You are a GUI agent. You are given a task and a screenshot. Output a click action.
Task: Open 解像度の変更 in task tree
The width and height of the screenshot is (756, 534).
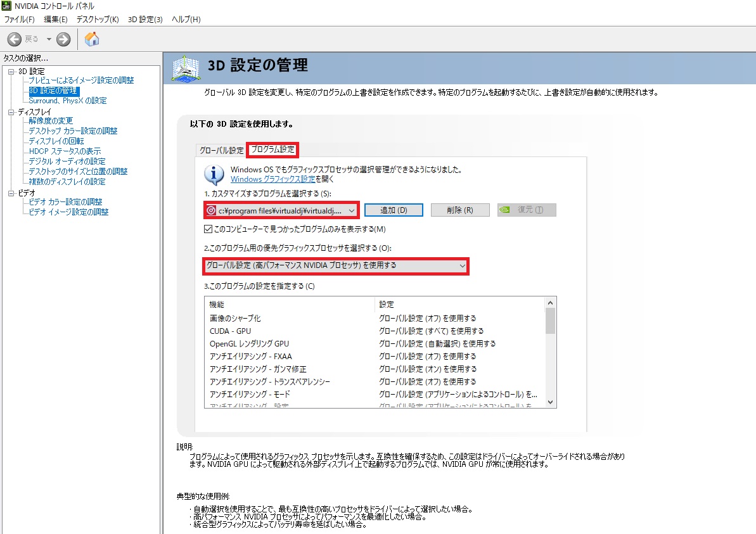51,121
